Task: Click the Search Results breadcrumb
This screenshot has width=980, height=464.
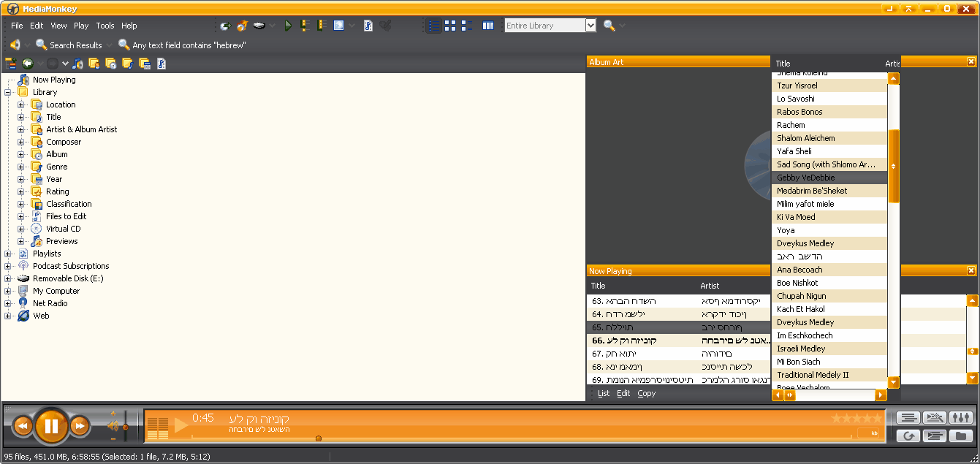Action: (x=75, y=45)
